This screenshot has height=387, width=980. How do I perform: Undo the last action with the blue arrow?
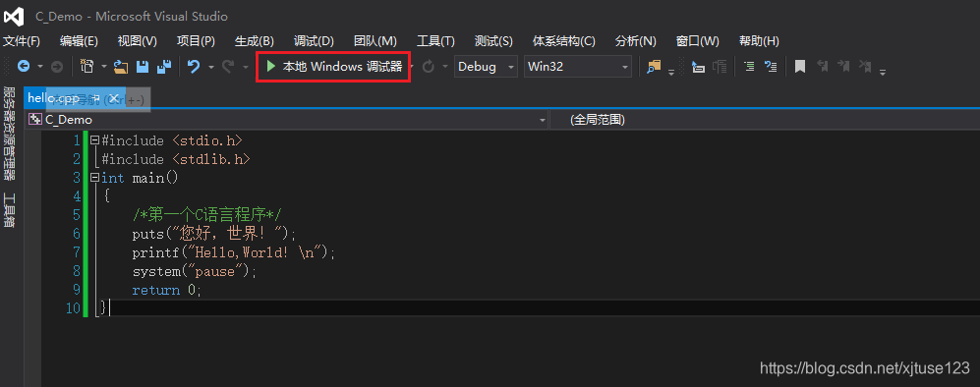pos(194,66)
